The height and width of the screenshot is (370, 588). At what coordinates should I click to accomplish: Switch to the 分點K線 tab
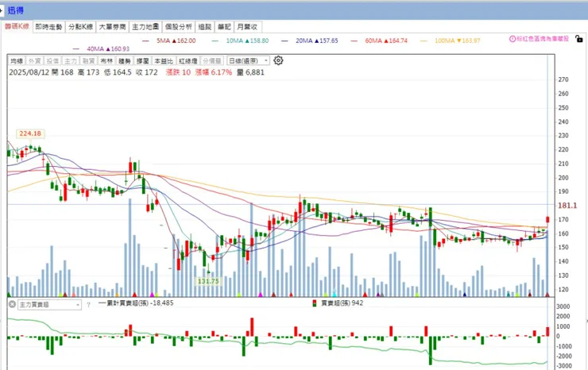(80, 27)
